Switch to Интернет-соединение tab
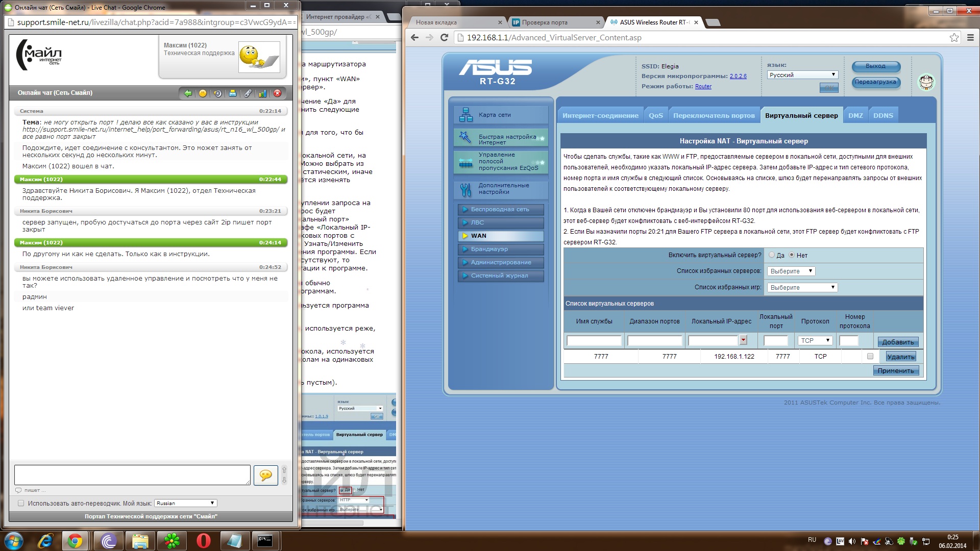 (x=600, y=116)
